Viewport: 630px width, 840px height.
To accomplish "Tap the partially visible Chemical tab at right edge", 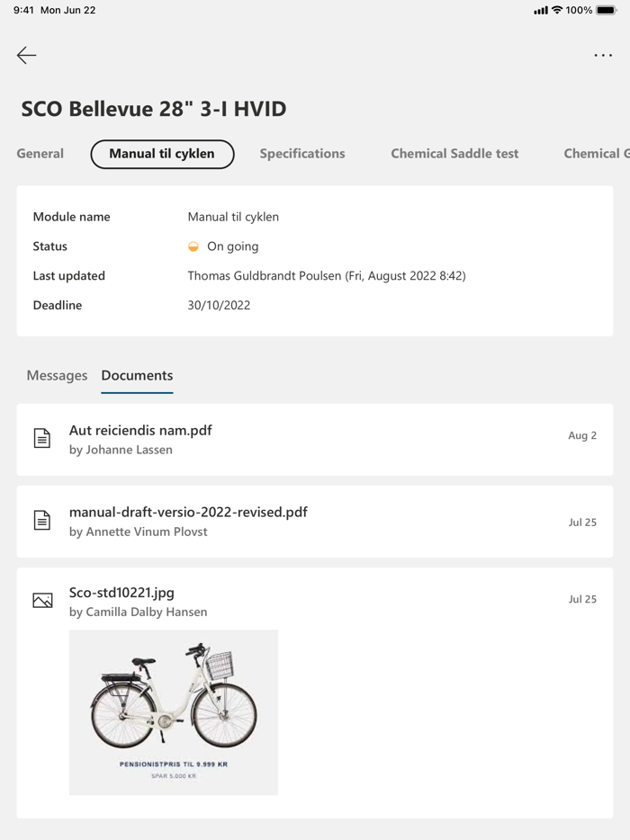I will point(596,154).
